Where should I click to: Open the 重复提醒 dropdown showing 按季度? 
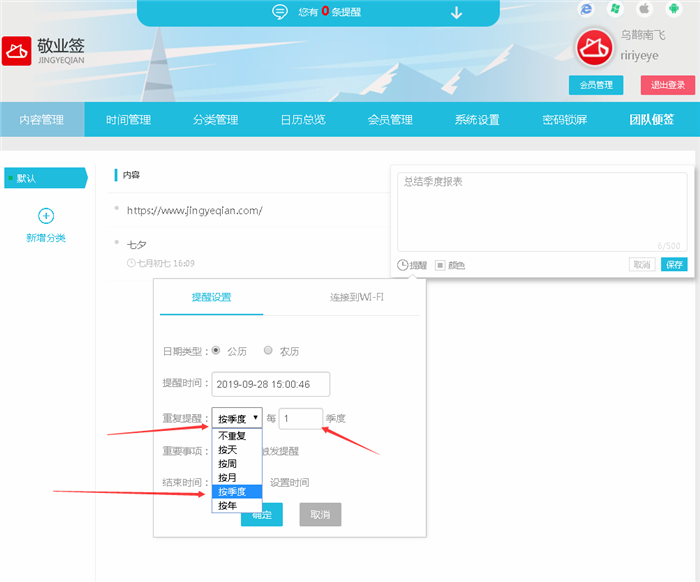(x=237, y=418)
